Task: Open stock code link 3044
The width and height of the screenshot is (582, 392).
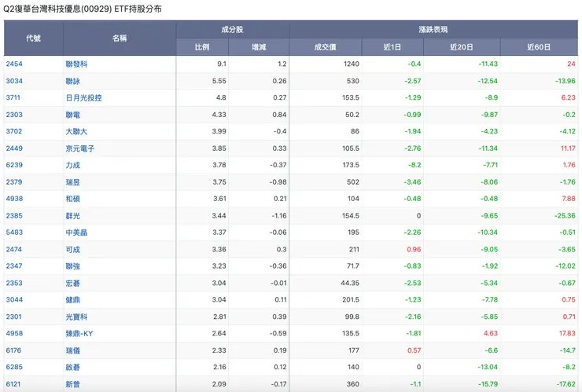Action: pyautogui.click(x=14, y=299)
